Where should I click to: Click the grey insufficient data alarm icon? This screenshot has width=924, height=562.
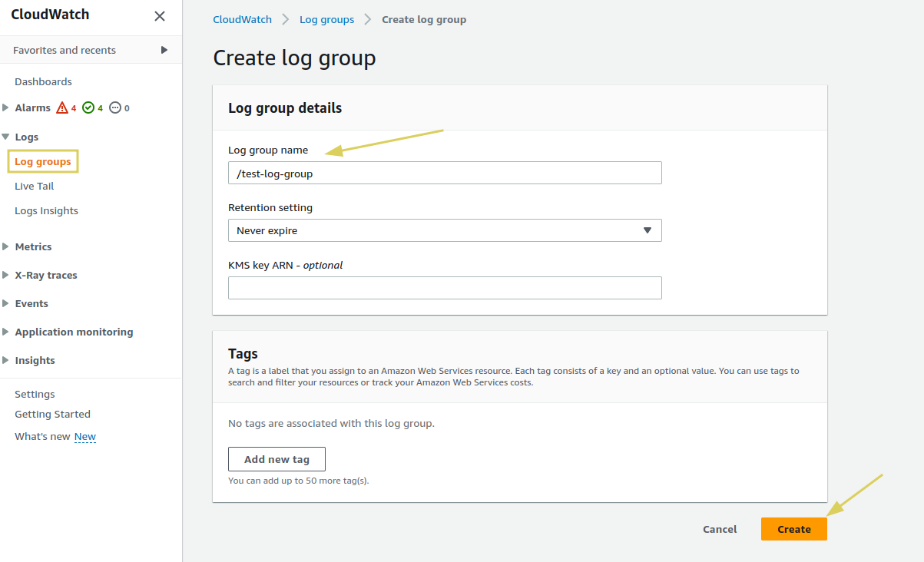point(115,108)
